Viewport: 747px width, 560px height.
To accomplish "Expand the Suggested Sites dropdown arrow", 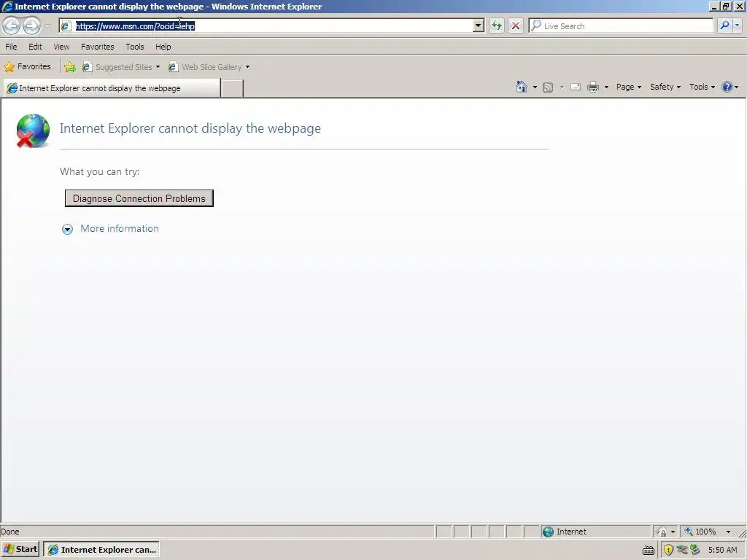I will pyautogui.click(x=158, y=67).
